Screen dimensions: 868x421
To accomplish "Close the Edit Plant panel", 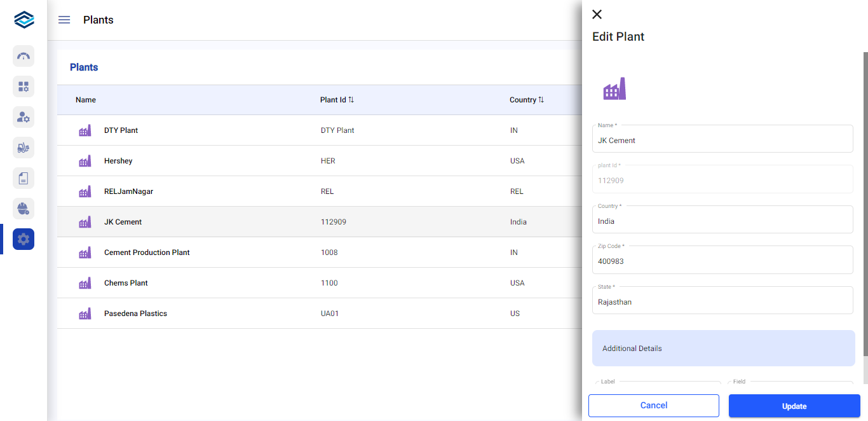I will pos(597,15).
